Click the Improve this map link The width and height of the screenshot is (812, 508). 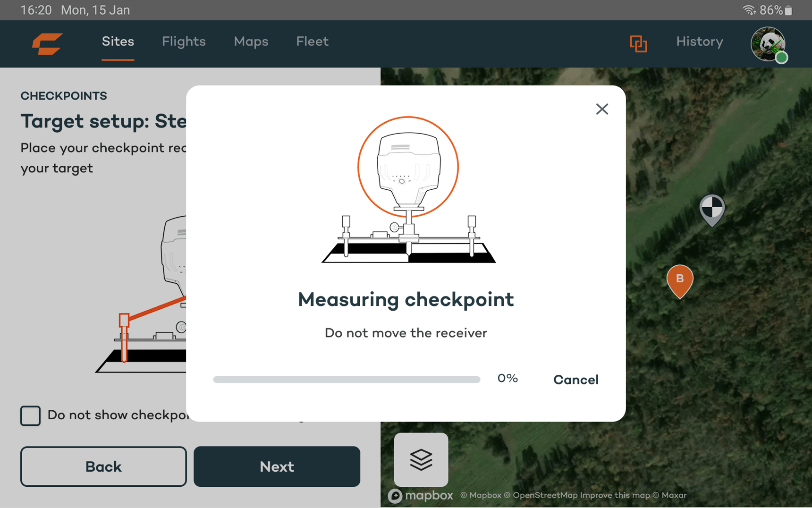click(615, 495)
